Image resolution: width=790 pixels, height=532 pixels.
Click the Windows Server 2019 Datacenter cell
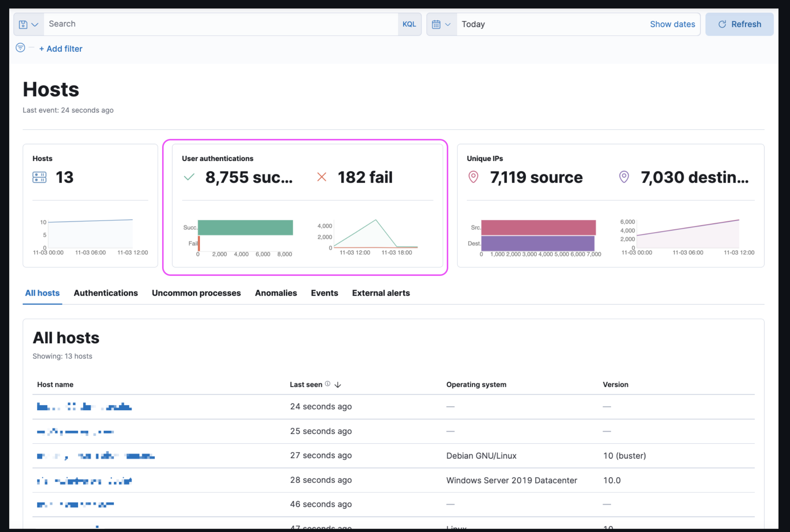click(x=511, y=480)
